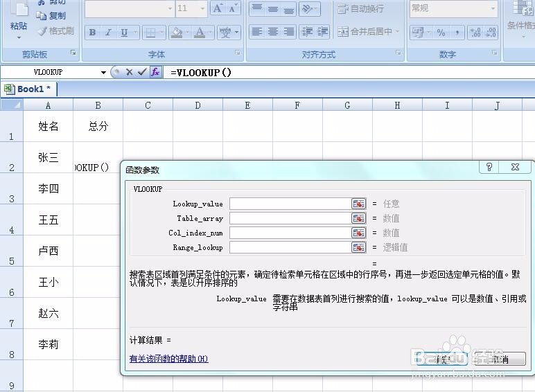This screenshot has height=392, width=535.
Task: Open borders dropdown arrow
Action: coord(161,33)
